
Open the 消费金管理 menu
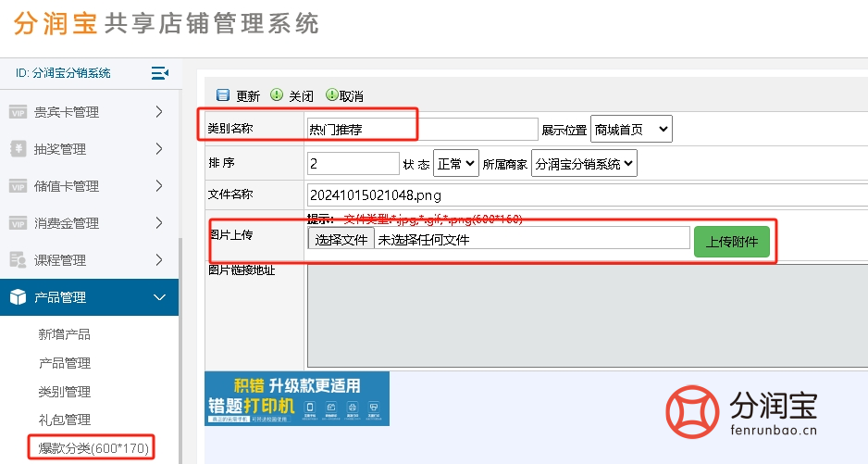coord(89,223)
